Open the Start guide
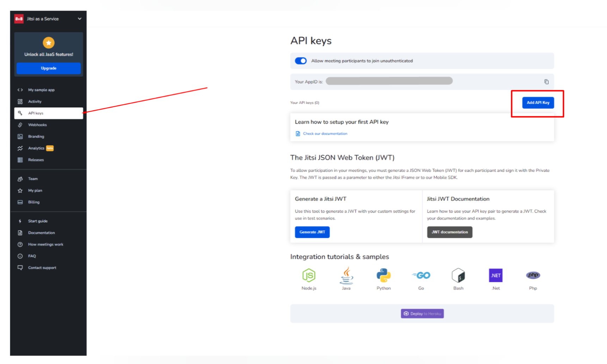Screen dimensions: 607x364 tap(49, 221)
